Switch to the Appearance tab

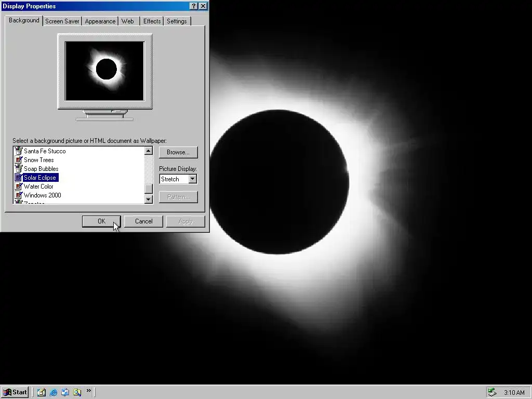pos(100,21)
